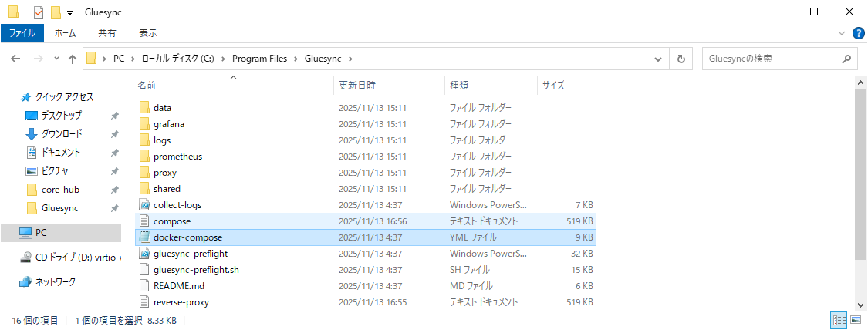
Task: Click the Program Files breadcrumb
Action: click(258, 59)
